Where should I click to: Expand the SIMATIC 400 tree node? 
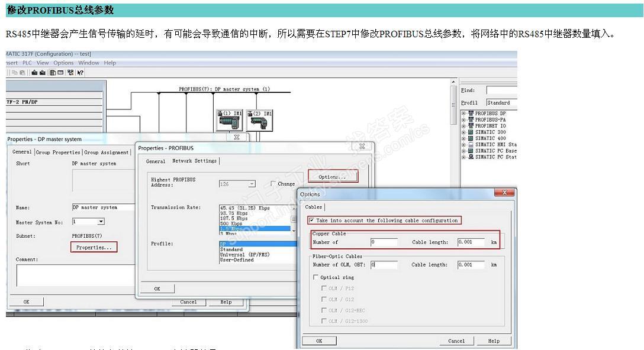coord(463,138)
